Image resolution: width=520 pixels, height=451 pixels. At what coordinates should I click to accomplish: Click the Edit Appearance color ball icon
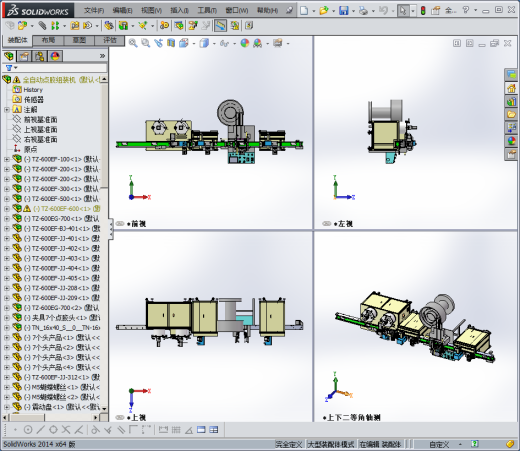click(245, 43)
